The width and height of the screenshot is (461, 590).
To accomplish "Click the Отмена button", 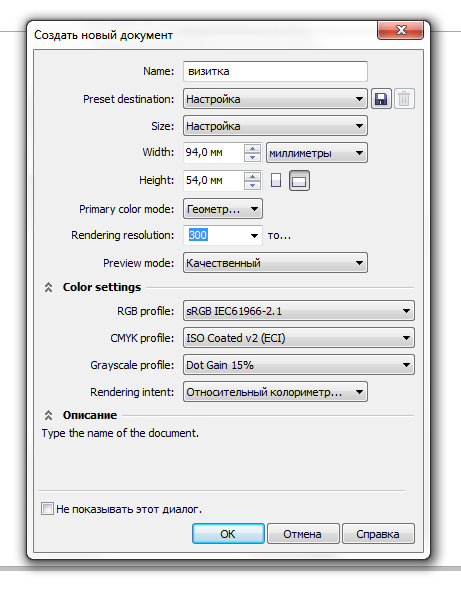I will (303, 534).
